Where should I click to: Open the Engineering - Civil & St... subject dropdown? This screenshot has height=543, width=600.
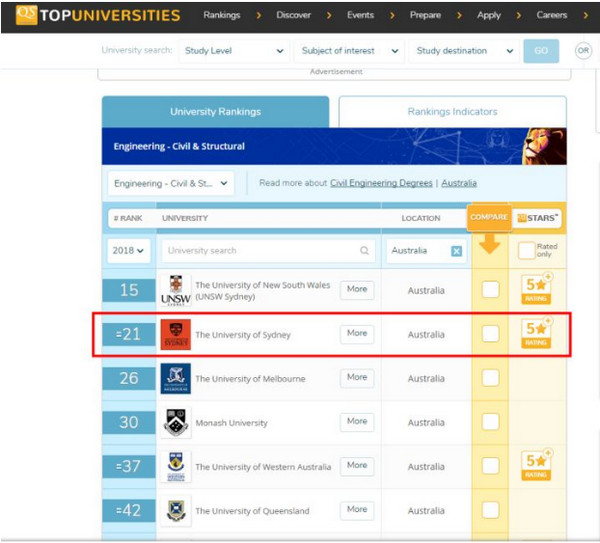point(171,184)
